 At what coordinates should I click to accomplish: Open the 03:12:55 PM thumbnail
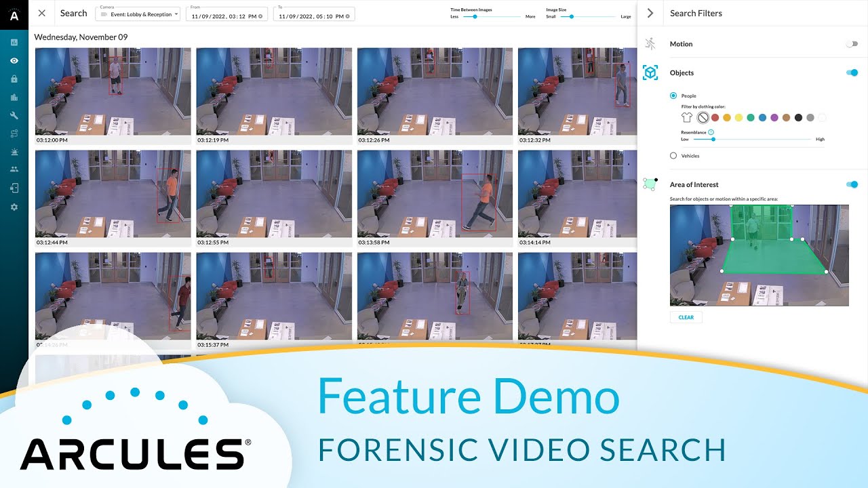click(274, 194)
